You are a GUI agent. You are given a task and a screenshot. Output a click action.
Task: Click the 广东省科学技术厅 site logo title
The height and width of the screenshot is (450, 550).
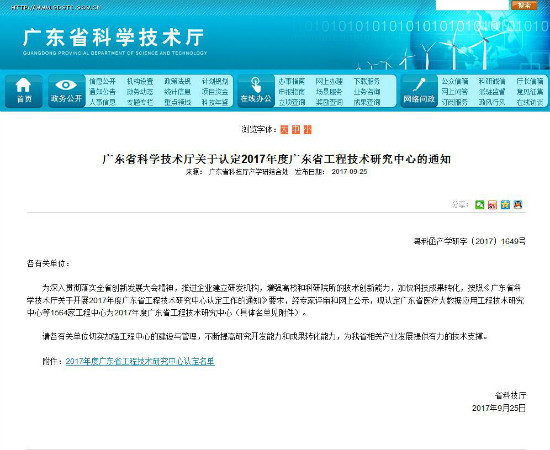coord(113,37)
